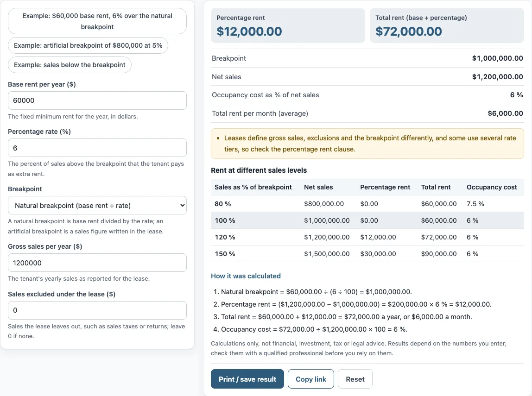Click the 'Sales as % of breakpoint' column header
The width and height of the screenshot is (532, 396).
(253, 187)
